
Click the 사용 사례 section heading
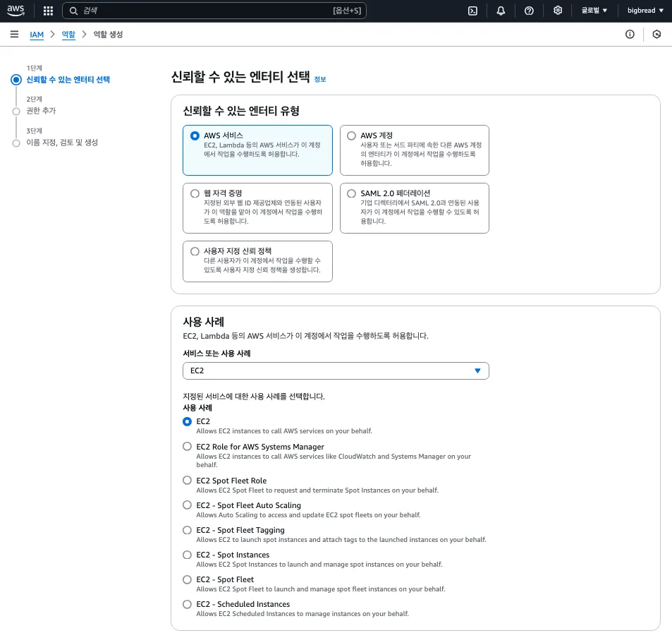(204, 322)
